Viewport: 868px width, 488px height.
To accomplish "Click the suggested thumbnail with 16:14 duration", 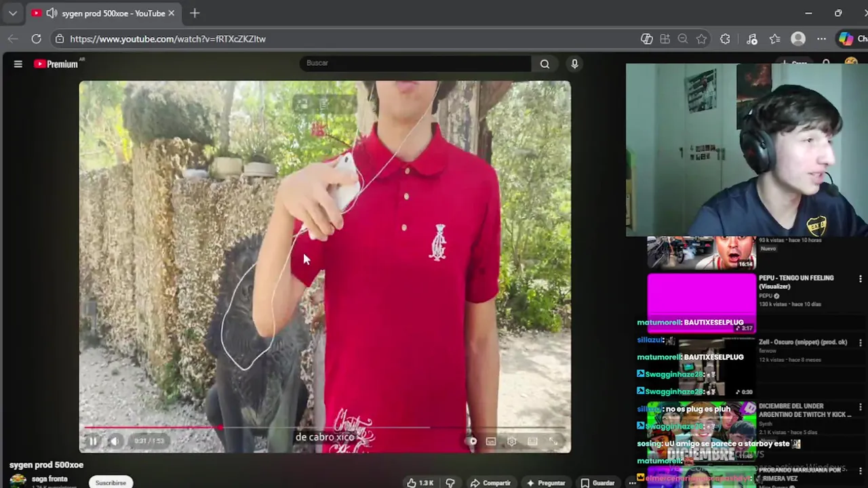I will pos(701,253).
